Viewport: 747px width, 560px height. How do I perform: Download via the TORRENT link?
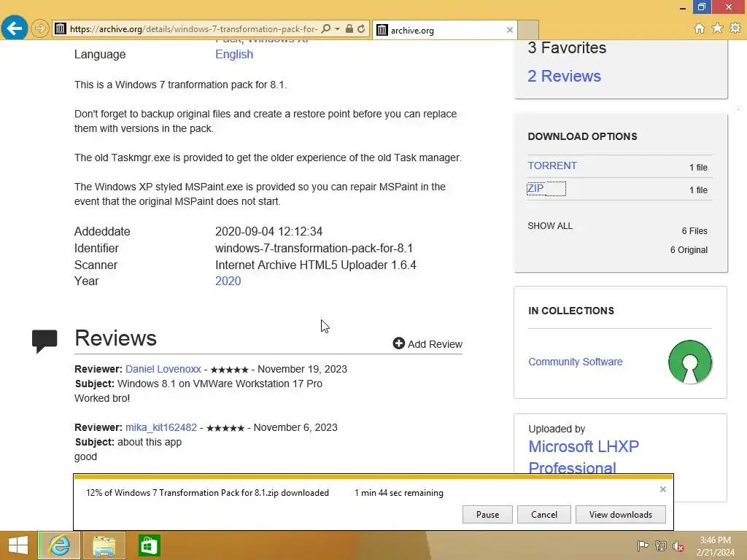click(x=552, y=166)
